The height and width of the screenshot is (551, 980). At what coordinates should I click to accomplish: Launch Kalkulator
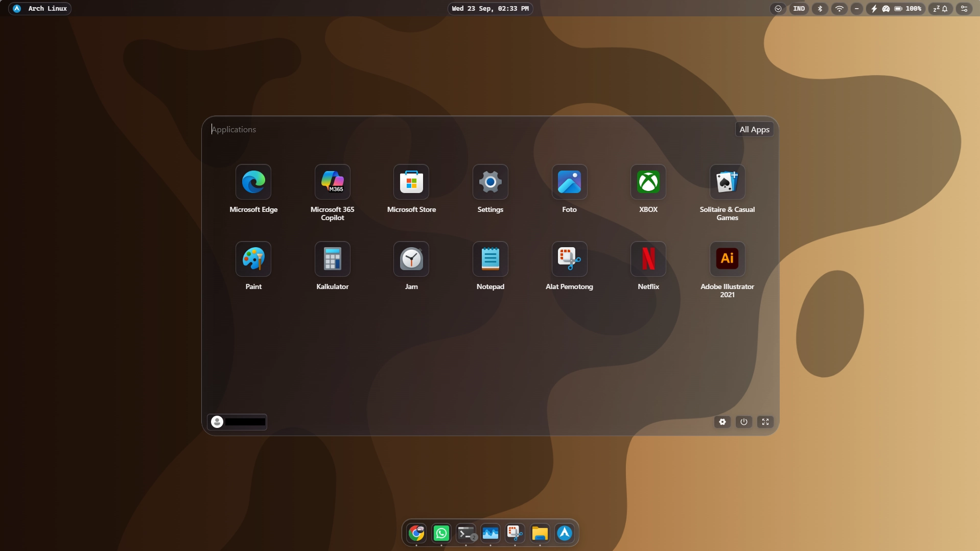point(333,259)
